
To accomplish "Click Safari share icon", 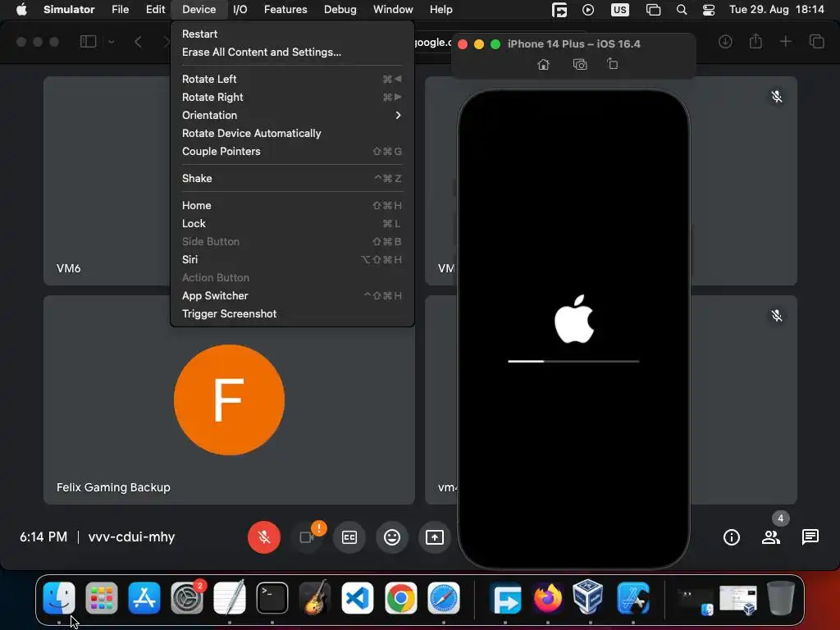I will click(x=756, y=41).
